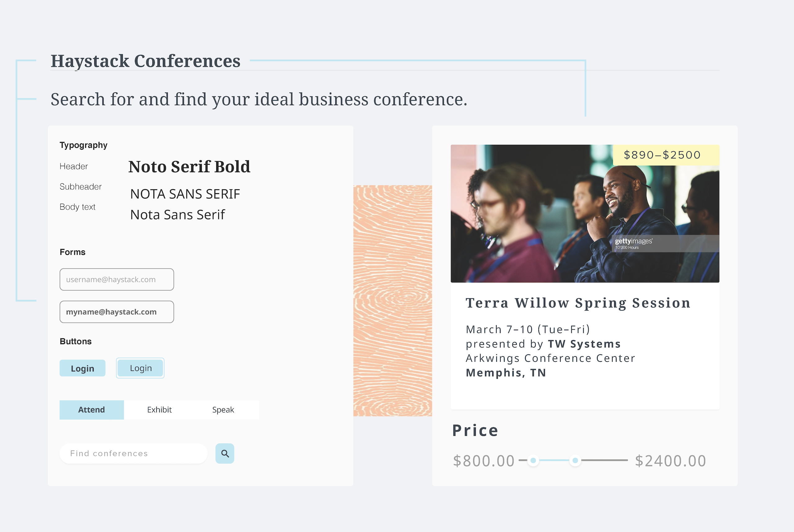
Task: Click the $2400.00 maximum price label
Action: click(671, 461)
